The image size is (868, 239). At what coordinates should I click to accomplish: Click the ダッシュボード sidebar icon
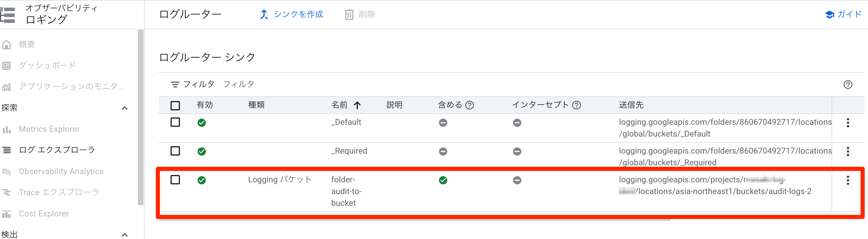[x=6, y=66]
